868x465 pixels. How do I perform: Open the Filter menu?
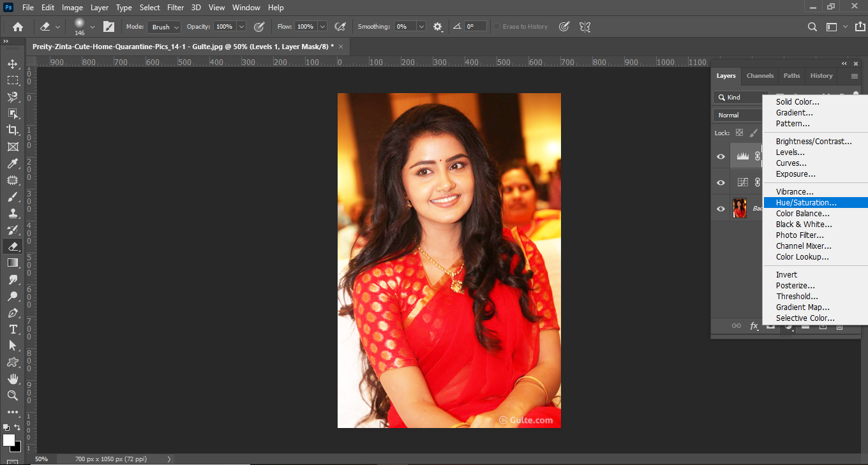[x=174, y=8]
